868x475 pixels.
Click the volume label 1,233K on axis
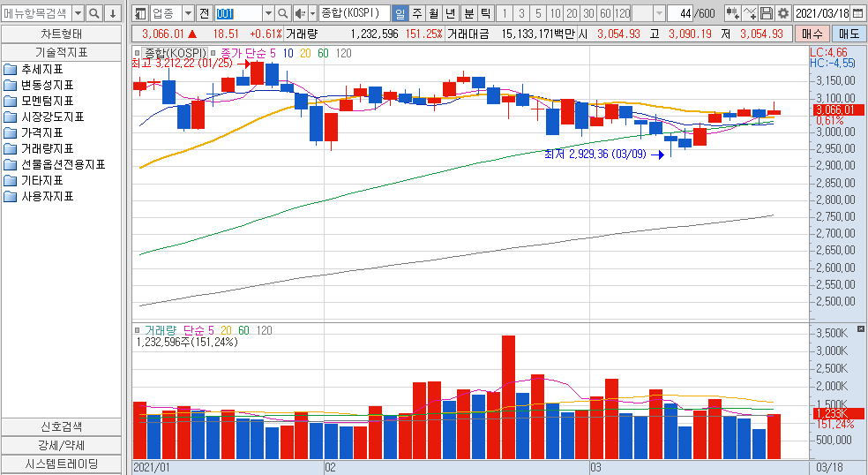tap(839, 413)
